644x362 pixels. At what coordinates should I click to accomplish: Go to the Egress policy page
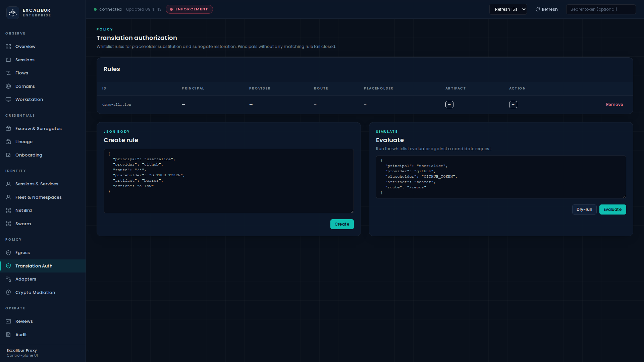click(22, 253)
